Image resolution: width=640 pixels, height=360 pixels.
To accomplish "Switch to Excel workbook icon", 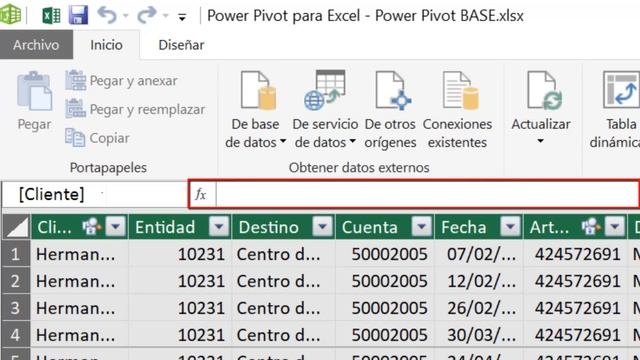I will point(51,16).
